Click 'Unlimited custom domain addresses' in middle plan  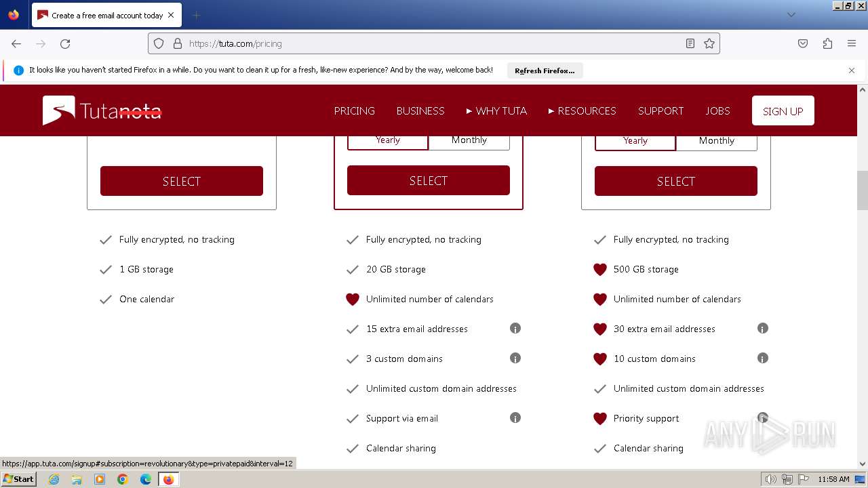pyautogui.click(x=441, y=388)
